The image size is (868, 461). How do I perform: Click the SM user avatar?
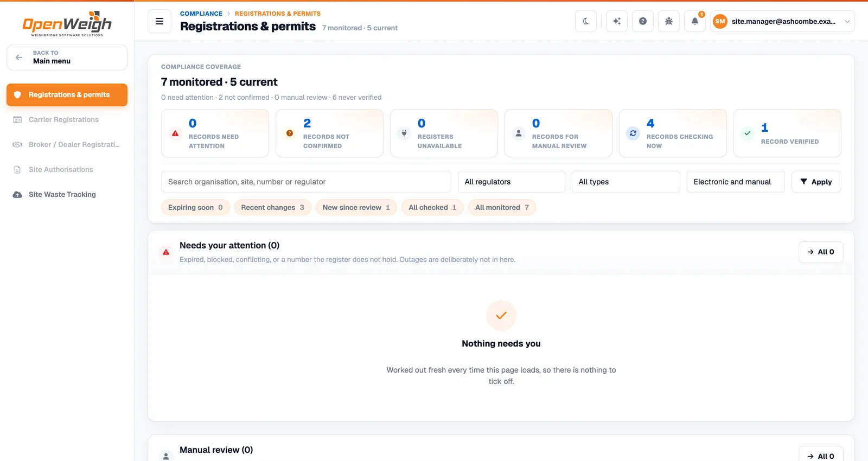720,22
